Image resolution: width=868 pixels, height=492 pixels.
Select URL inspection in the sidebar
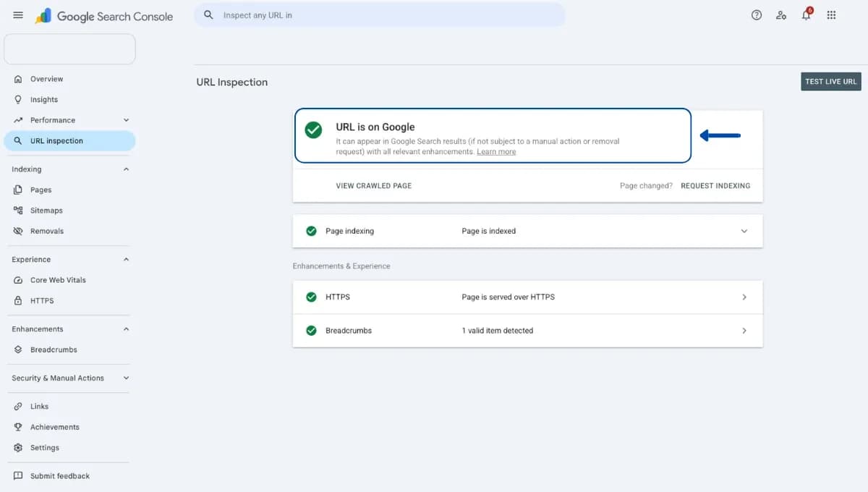(69, 141)
